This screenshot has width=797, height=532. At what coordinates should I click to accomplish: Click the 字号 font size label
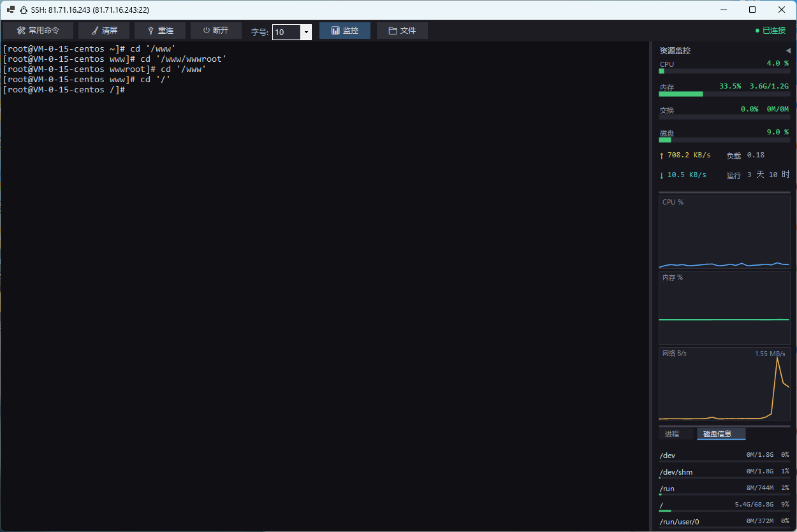point(260,32)
